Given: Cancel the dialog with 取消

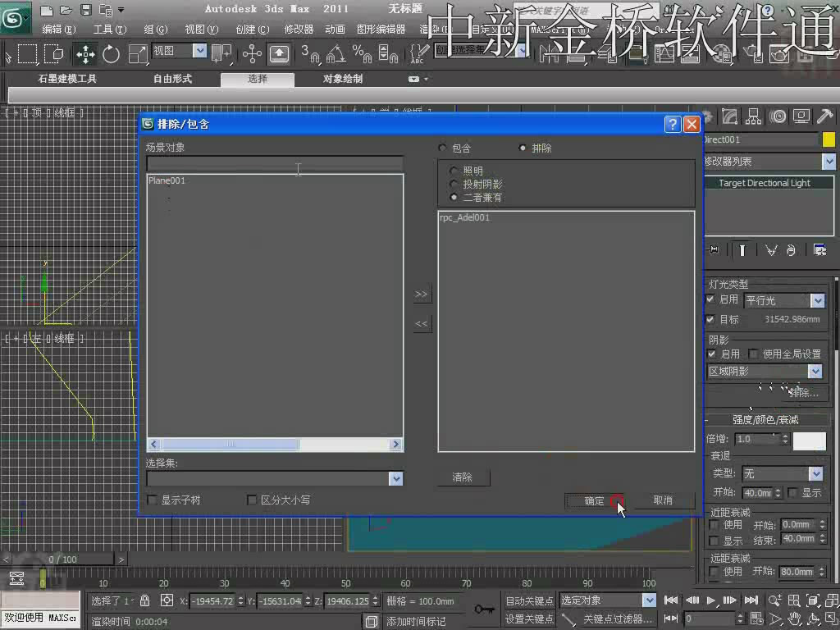Looking at the screenshot, I should click(x=663, y=500).
